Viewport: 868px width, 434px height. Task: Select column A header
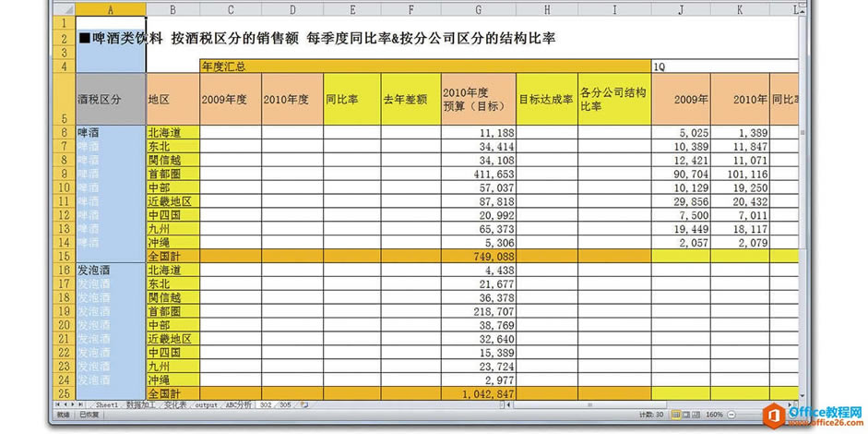tap(111, 9)
